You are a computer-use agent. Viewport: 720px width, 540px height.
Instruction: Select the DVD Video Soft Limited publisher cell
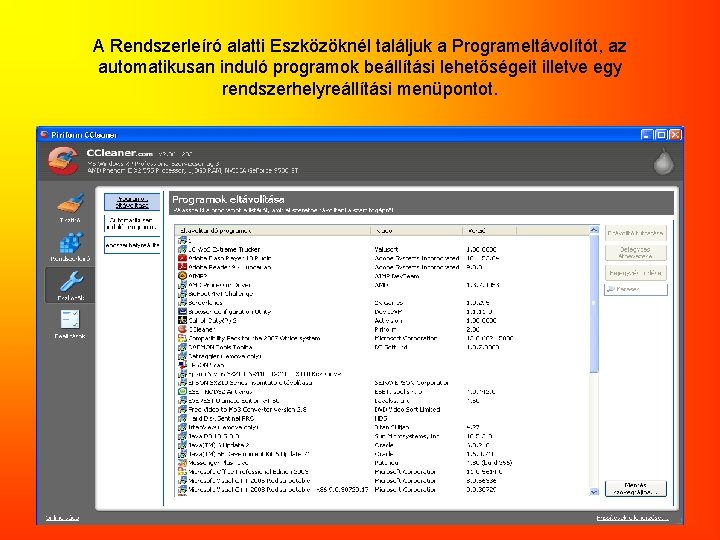407,409
